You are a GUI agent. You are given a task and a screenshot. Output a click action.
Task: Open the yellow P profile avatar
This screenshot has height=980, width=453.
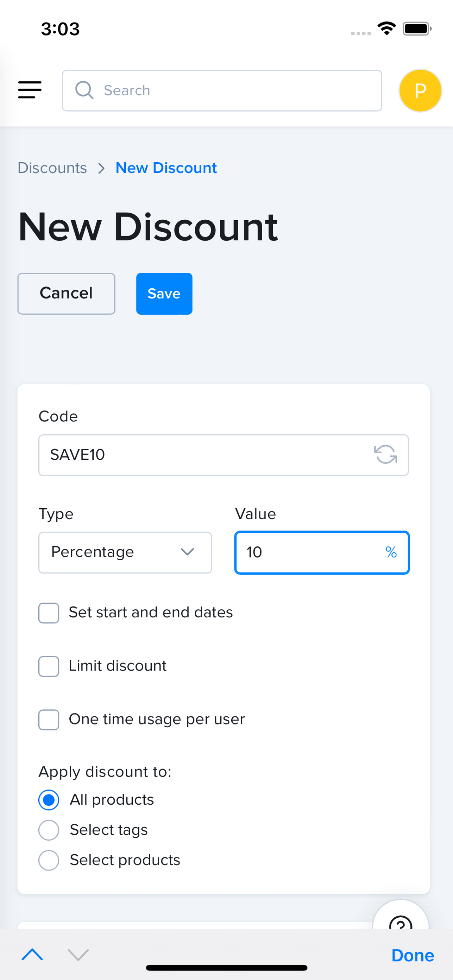click(420, 90)
